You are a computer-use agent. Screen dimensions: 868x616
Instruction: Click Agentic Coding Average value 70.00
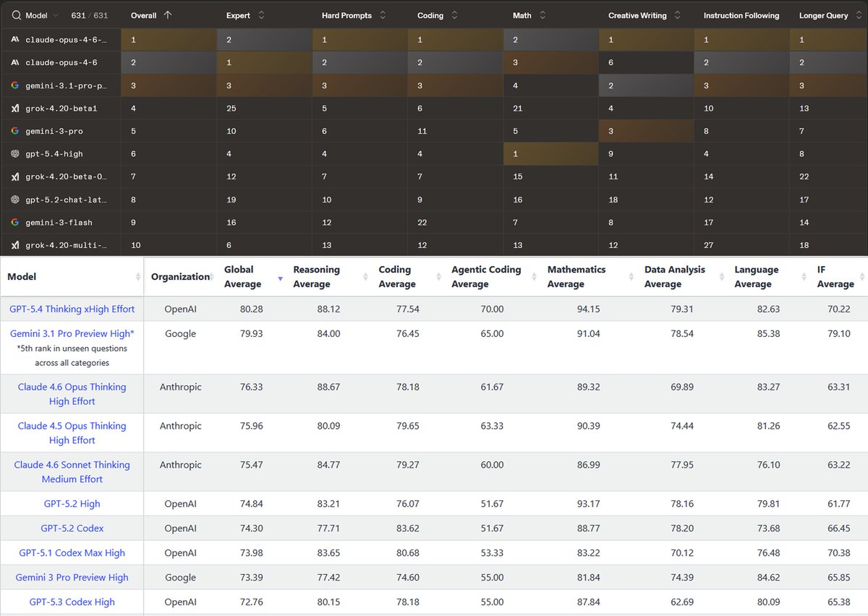(x=491, y=309)
